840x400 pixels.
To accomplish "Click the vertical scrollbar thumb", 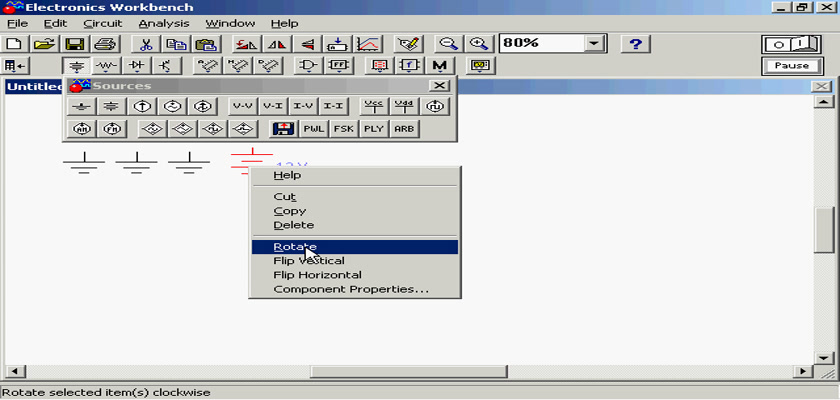I will (824, 229).
